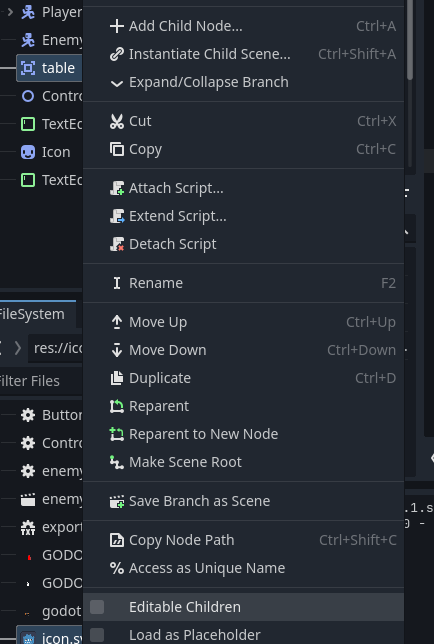Enable the Editable Children checkbox
Image resolution: width=434 pixels, height=644 pixels.
point(97,607)
